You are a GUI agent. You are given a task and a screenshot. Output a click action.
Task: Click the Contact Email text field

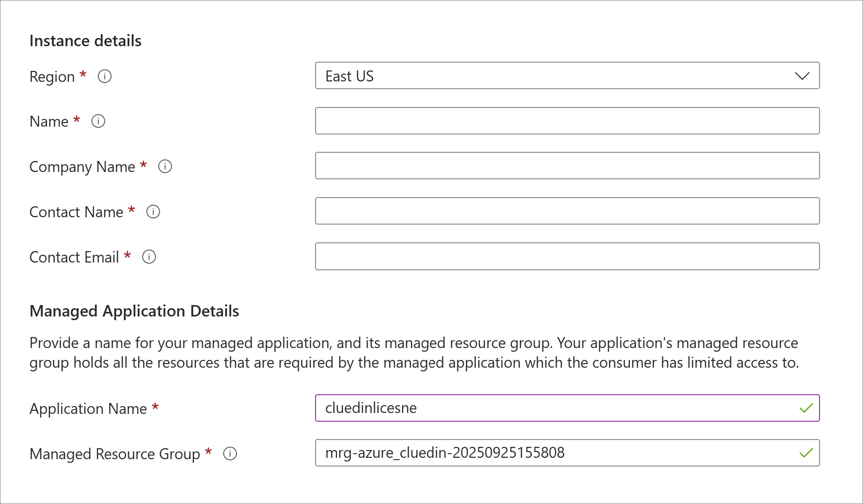coord(567,256)
